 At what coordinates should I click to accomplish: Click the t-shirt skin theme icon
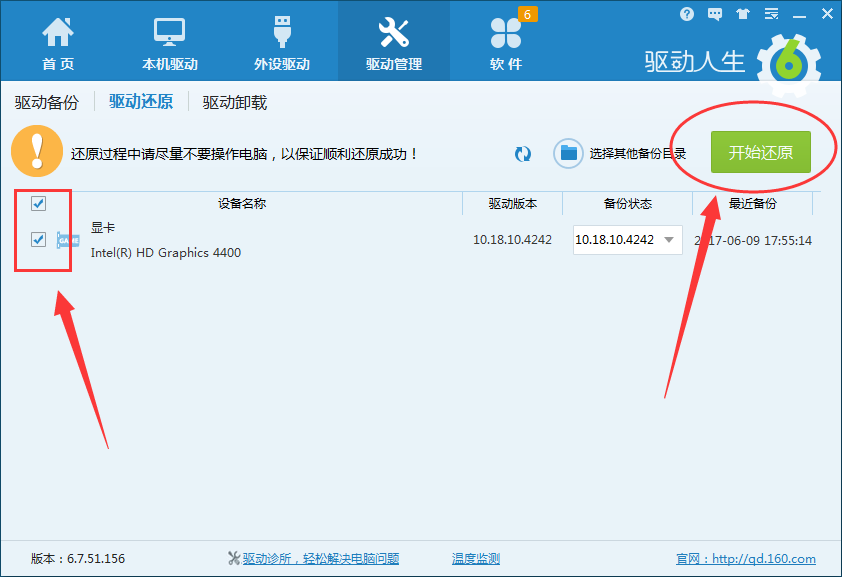point(741,13)
